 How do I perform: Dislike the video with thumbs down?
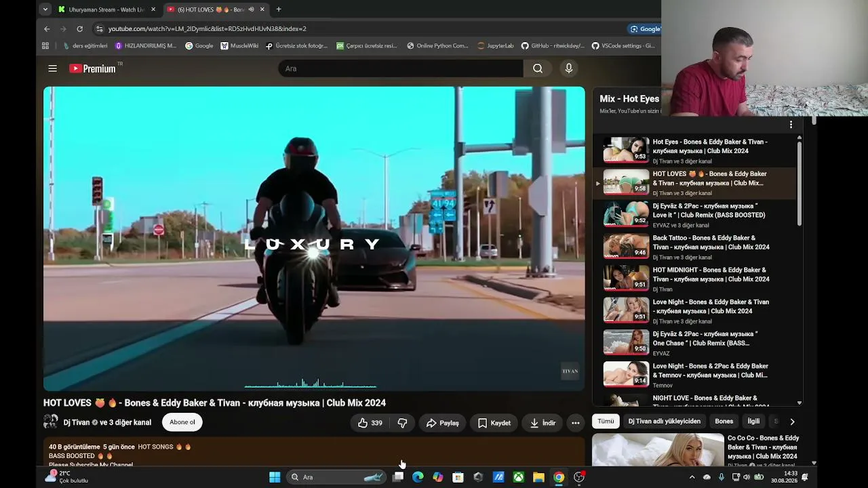(402, 423)
